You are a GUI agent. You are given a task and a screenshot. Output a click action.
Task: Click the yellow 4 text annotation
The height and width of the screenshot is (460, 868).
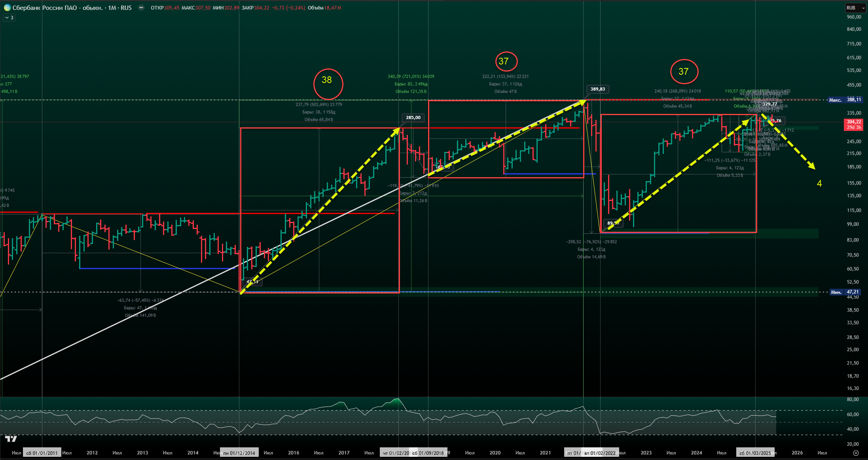coord(819,184)
